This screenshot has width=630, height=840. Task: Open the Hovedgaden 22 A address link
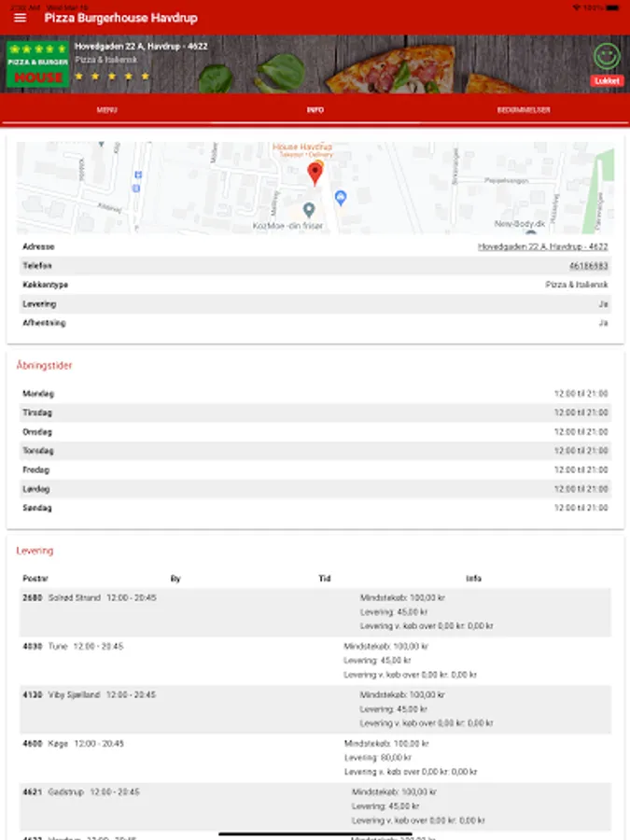(542, 247)
